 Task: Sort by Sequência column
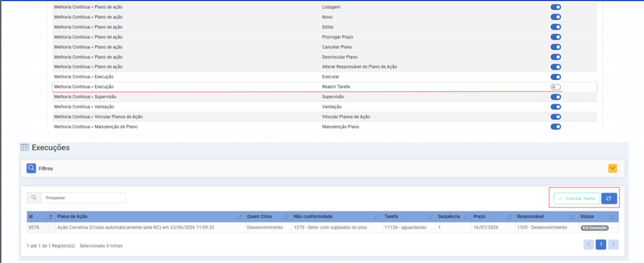point(453,216)
